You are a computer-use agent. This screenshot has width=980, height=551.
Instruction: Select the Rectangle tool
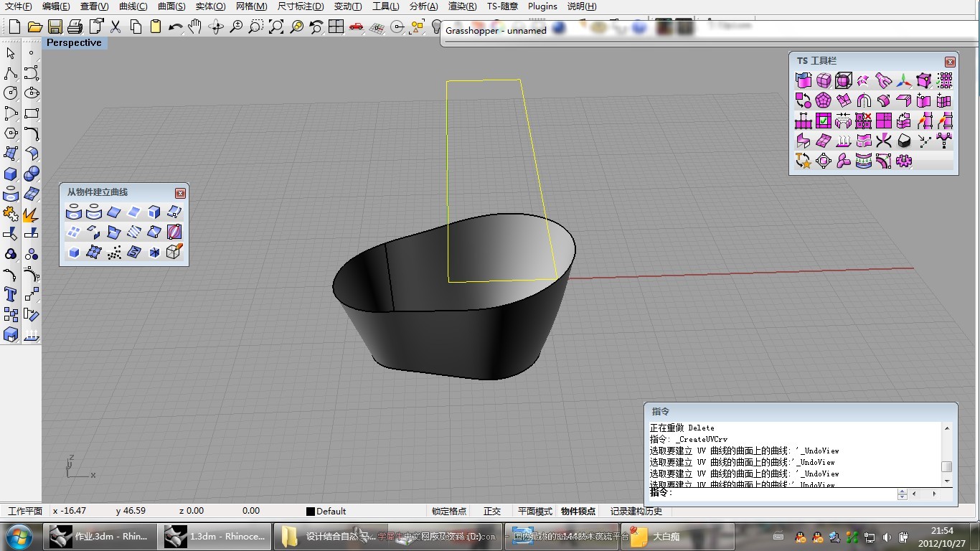point(32,113)
